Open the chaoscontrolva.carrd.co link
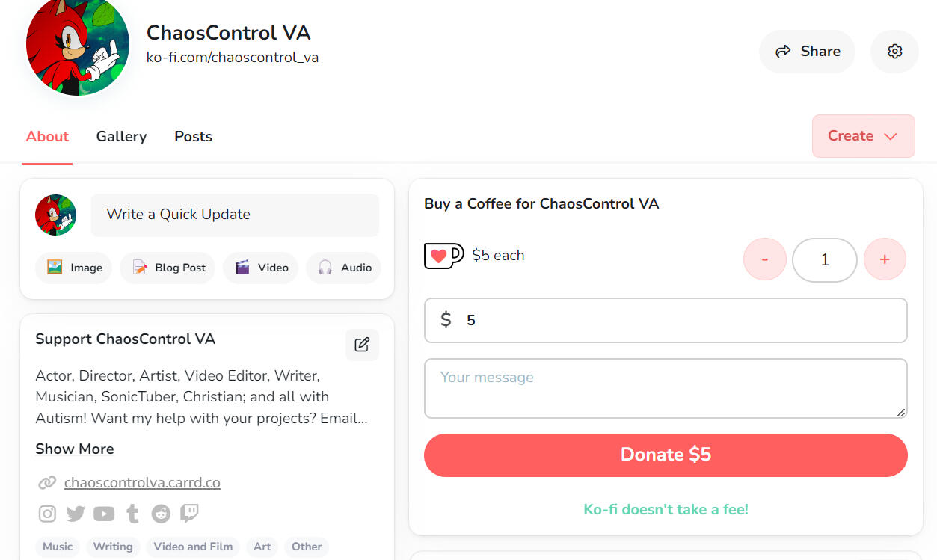This screenshot has height=560, width=937. (142, 483)
